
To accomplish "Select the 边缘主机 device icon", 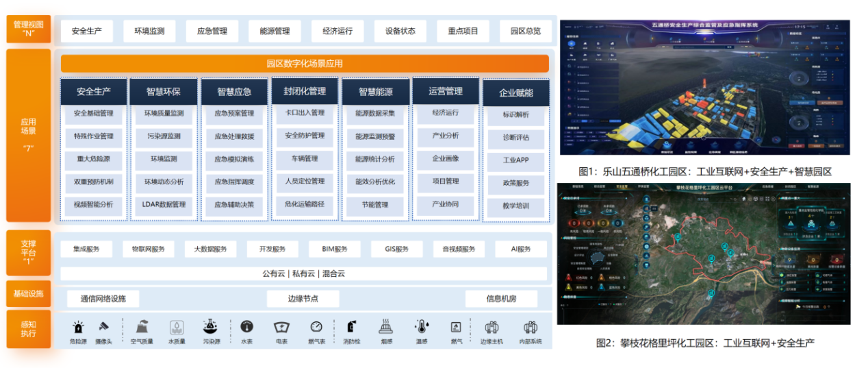I will click(492, 327).
